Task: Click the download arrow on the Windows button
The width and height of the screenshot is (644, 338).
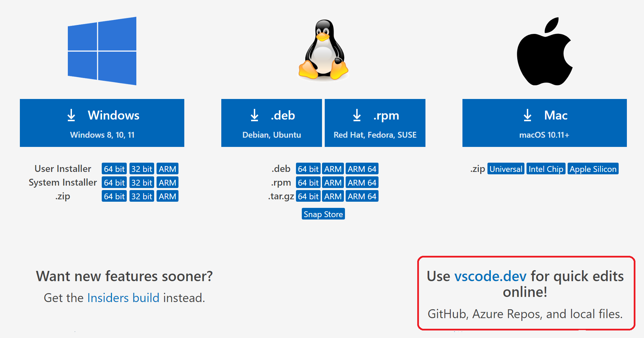Action: (71, 115)
